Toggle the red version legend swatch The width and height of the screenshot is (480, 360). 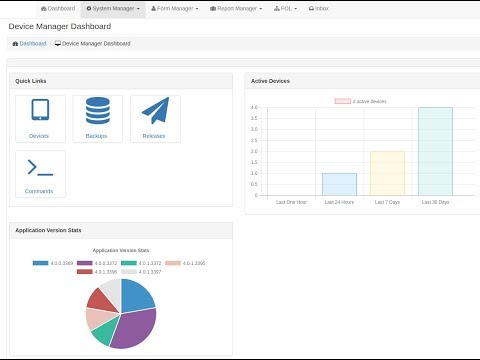pos(85,272)
